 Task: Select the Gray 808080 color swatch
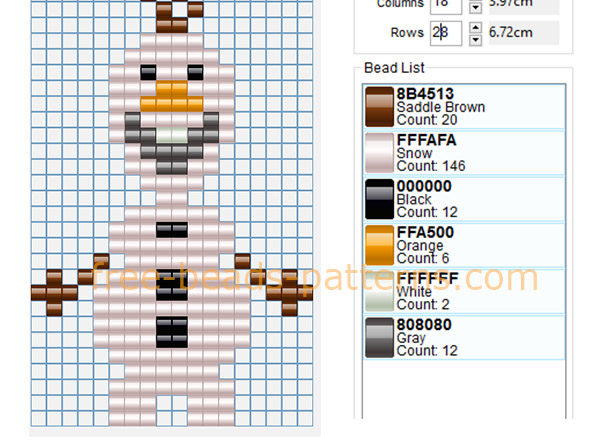(x=379, y=337)
